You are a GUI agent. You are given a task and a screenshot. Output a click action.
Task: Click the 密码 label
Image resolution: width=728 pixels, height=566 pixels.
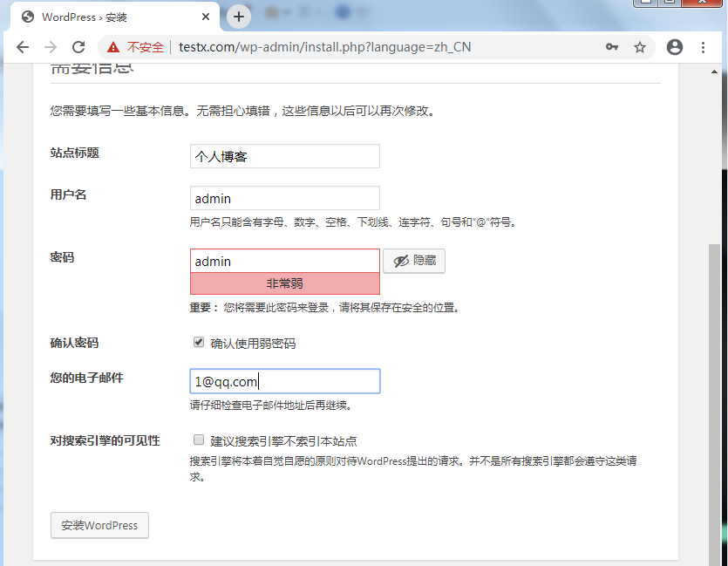click(x=62, y=257)
